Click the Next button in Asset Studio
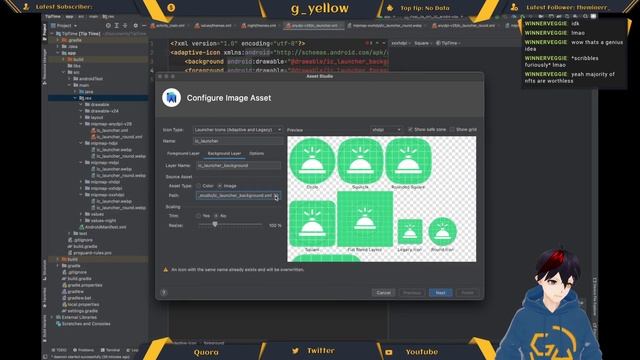This screenshot has width=640, height=360. click(x=440, y=293)
